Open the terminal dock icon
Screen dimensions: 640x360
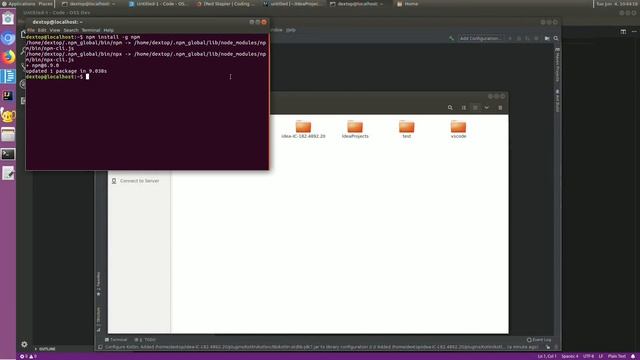[8, 154]
